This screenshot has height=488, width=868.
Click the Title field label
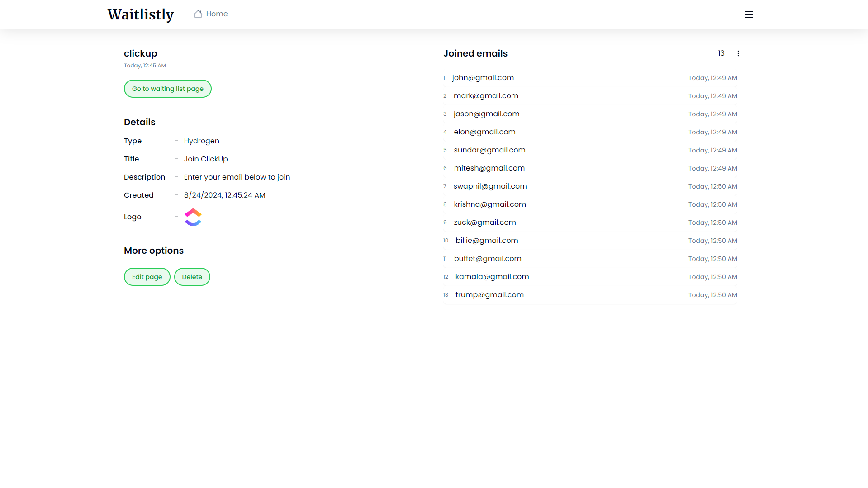coord(132,159)
